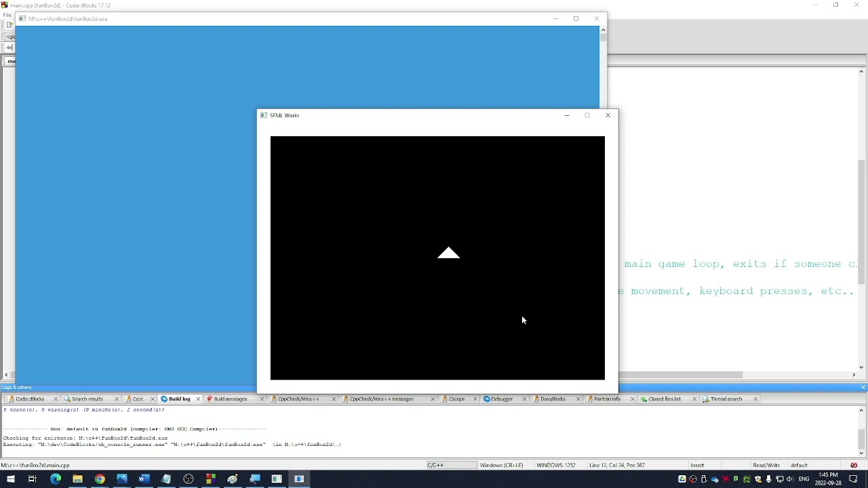
Task: Close the Logs & others panel
Action: click(863, 387)
